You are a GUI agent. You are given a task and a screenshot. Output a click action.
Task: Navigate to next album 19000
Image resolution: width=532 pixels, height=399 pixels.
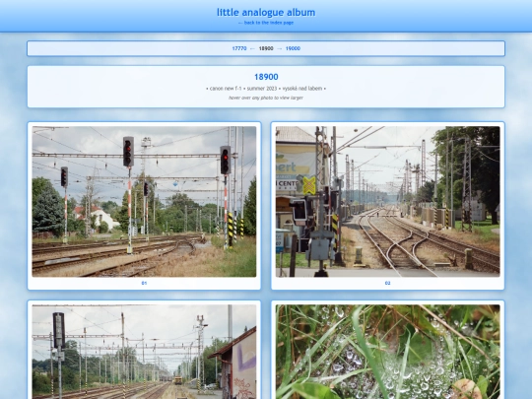[x=293, y=48]
